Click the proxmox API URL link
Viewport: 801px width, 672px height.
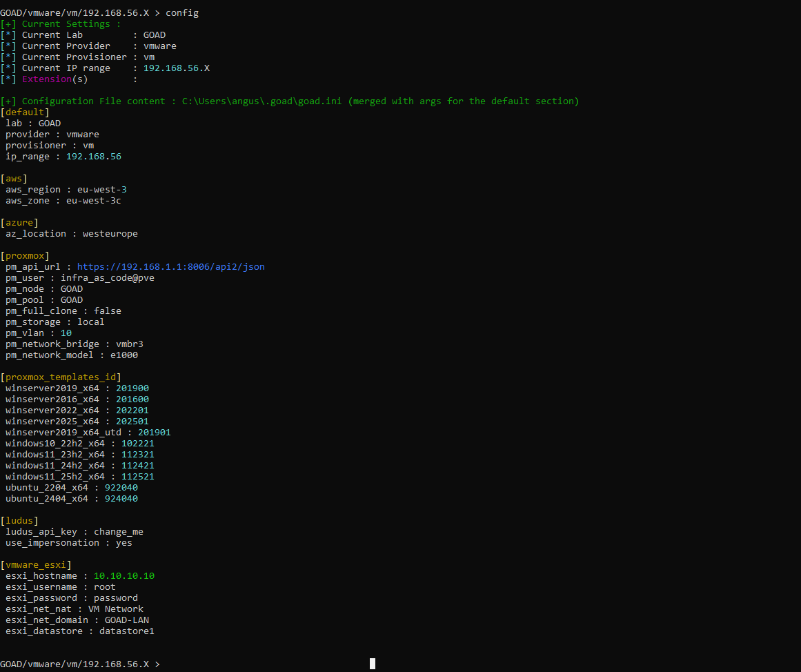[x=170, y=267]
